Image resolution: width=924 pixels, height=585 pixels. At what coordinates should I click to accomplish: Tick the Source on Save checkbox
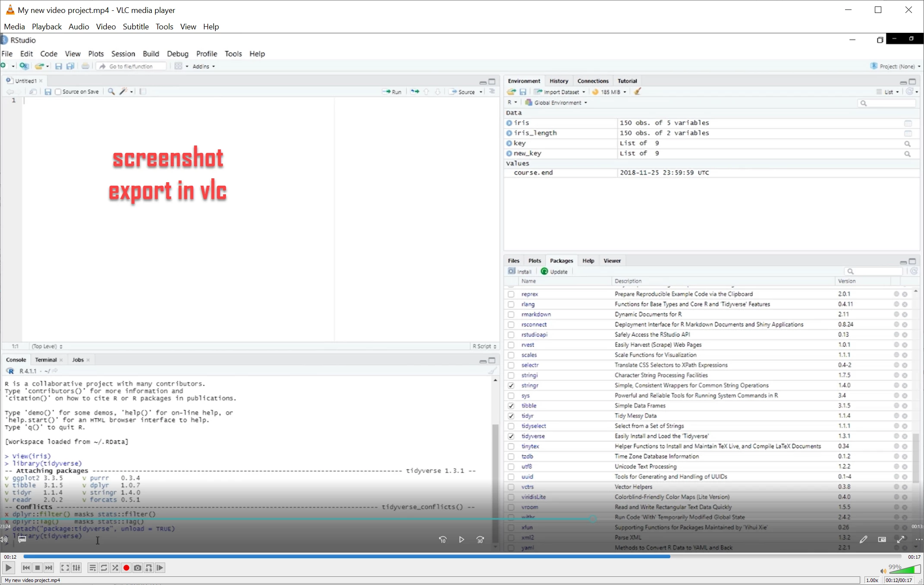point(58,92)
